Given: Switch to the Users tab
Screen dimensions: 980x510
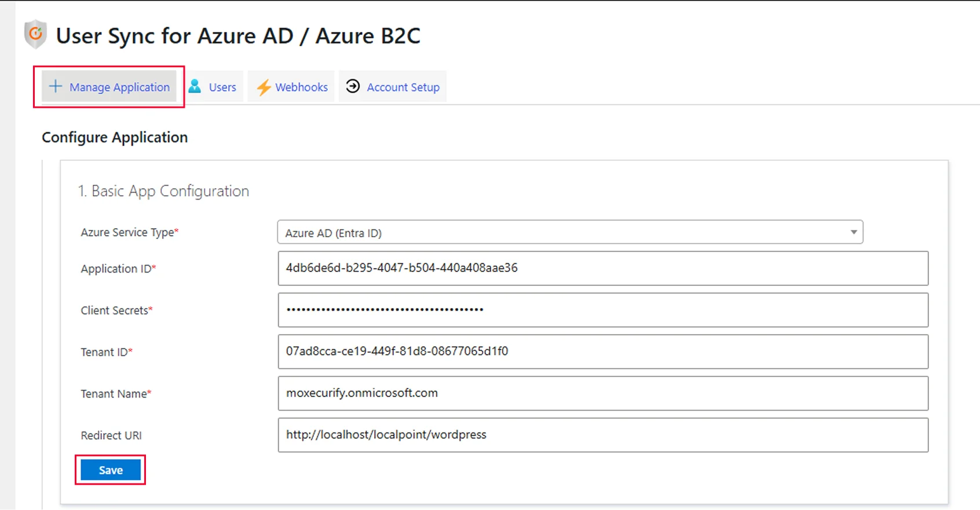Looking at the screenshot, I should [214, 87].
